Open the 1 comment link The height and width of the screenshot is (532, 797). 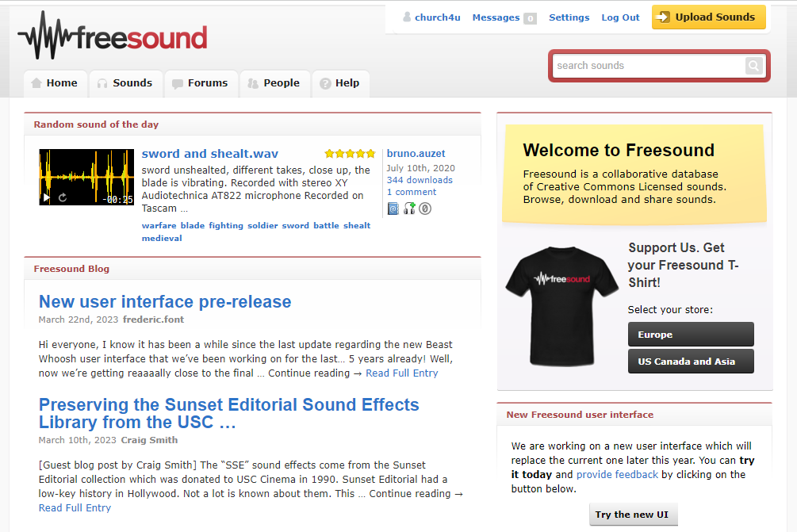pos(412,192)
